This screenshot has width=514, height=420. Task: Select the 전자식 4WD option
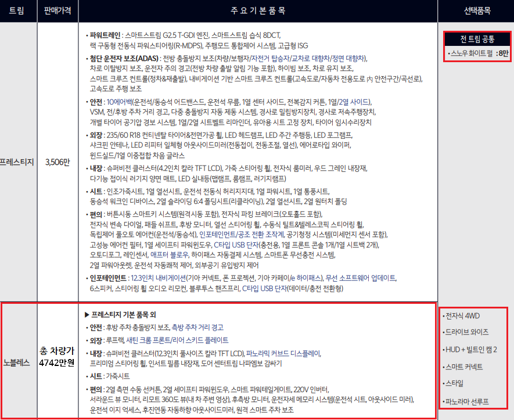click(463, 316)
